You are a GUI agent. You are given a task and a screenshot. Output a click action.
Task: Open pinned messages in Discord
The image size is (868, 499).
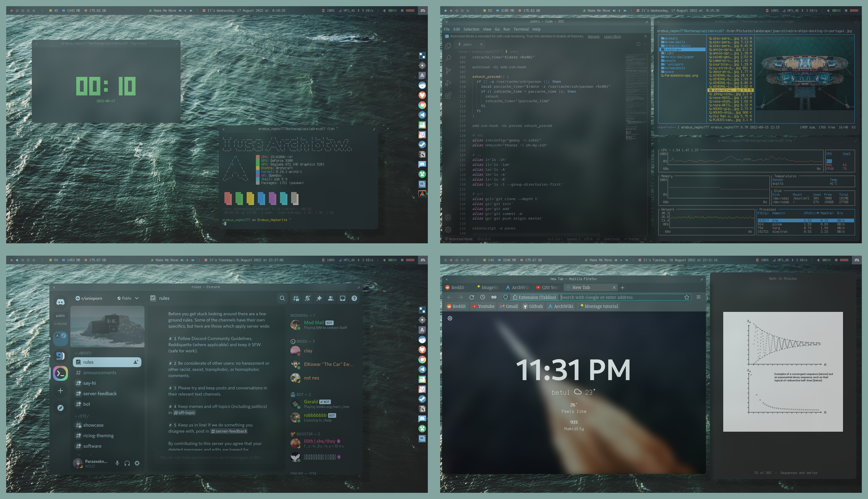pos(319,298)
